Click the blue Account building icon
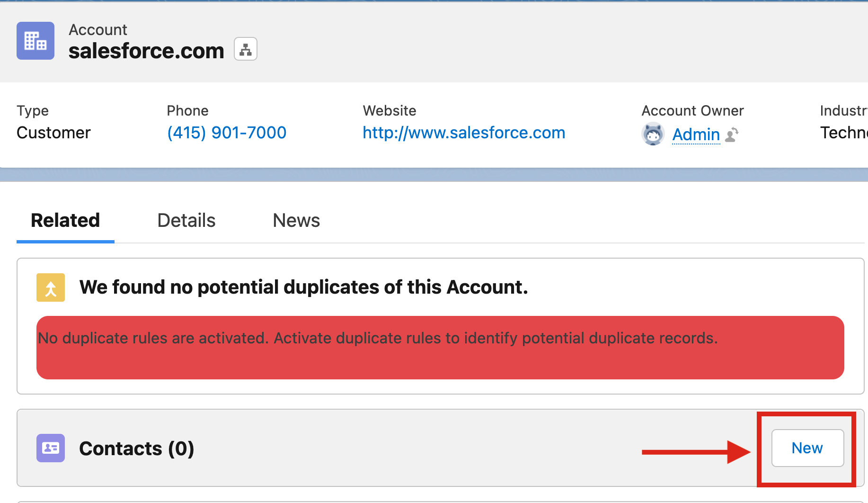 coord(35,41)
